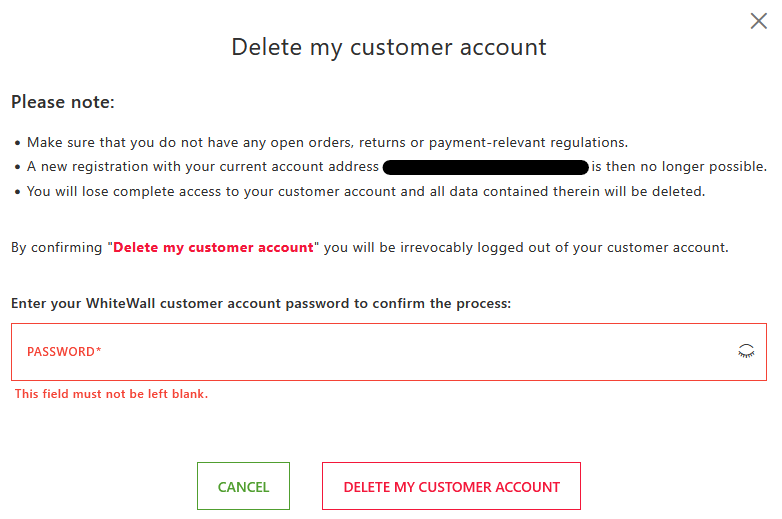Click the bullet dot before 'You will lose'

pos(17,192)
